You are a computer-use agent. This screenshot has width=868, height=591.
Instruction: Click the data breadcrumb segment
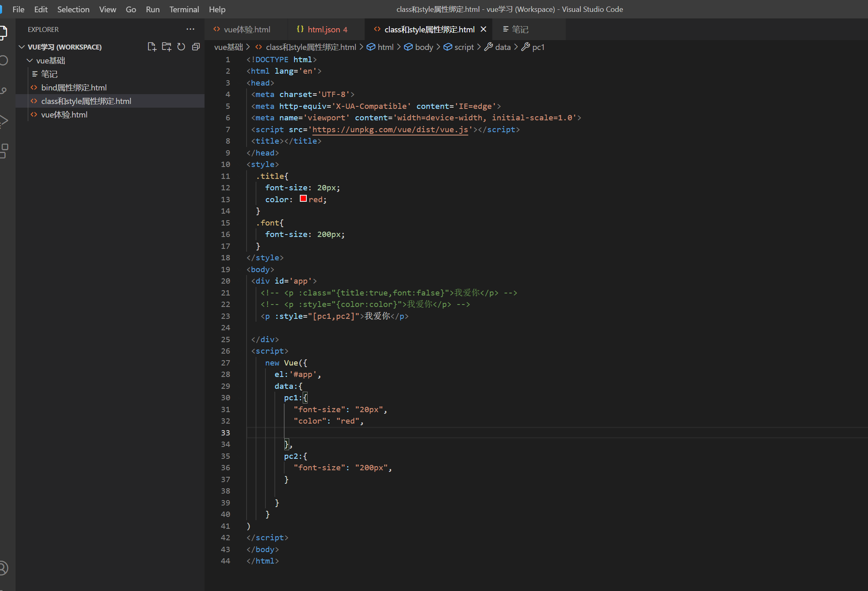click(502, 47)
